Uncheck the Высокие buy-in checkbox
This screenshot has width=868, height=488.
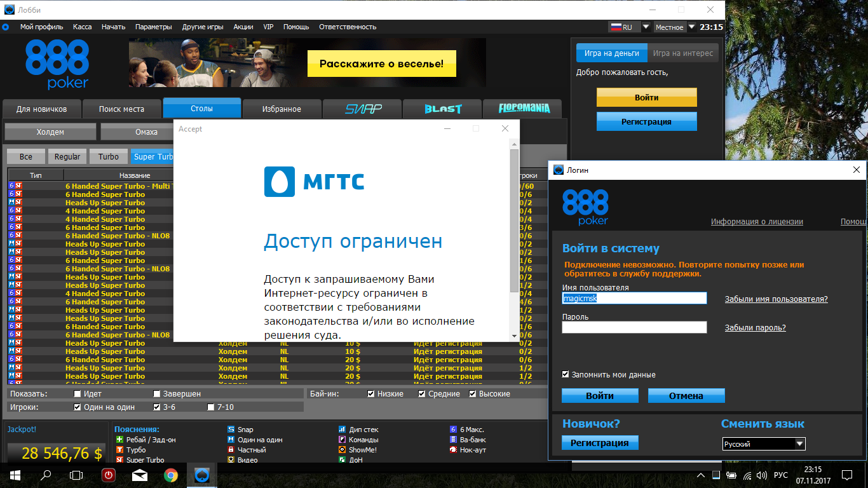coord(473,394)
